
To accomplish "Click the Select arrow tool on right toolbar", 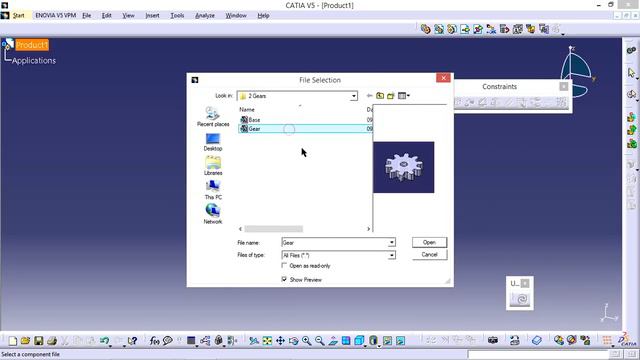I will [631, 73].
